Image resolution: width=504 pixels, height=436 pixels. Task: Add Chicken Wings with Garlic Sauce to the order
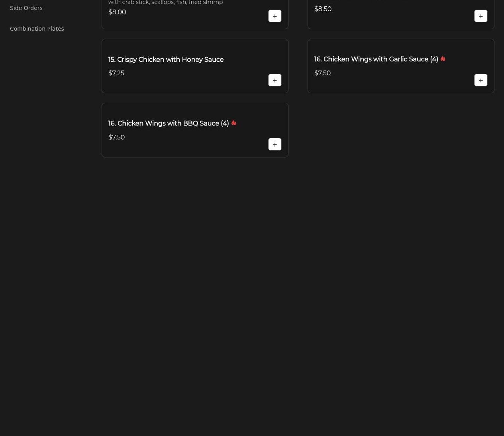(x=480, y=80)
